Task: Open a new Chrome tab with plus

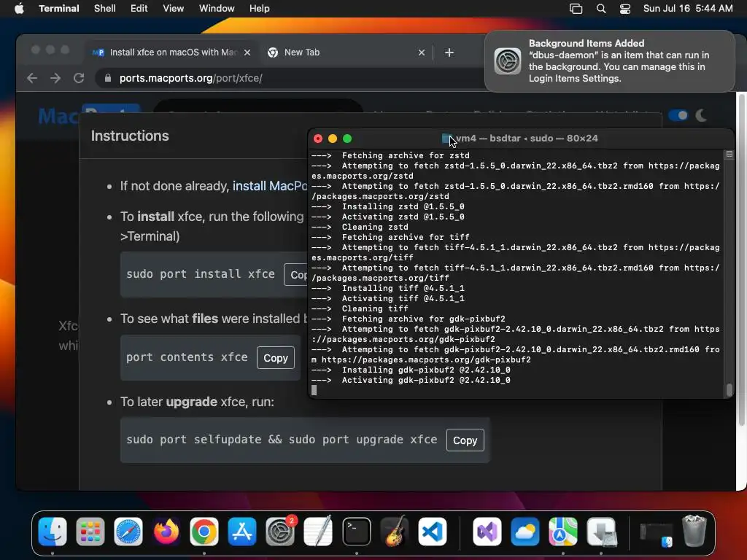Action: click(449, 52)
